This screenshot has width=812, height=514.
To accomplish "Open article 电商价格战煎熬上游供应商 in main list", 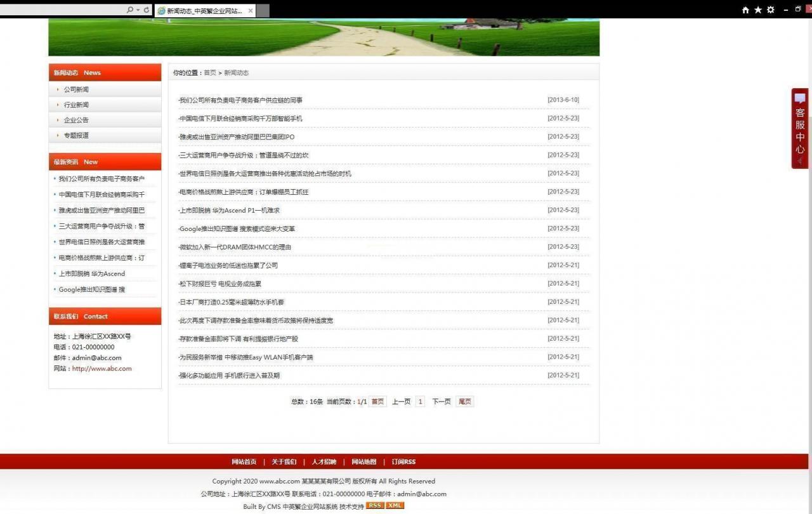I will tap(244, 192).
